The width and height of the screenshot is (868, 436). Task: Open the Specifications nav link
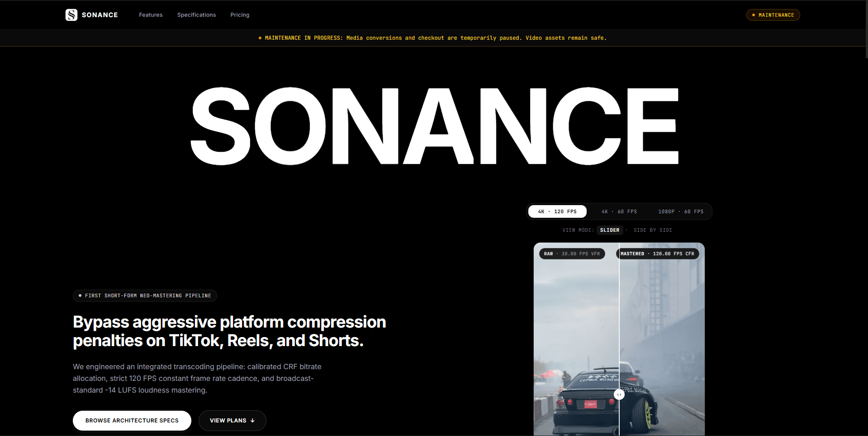196,15
